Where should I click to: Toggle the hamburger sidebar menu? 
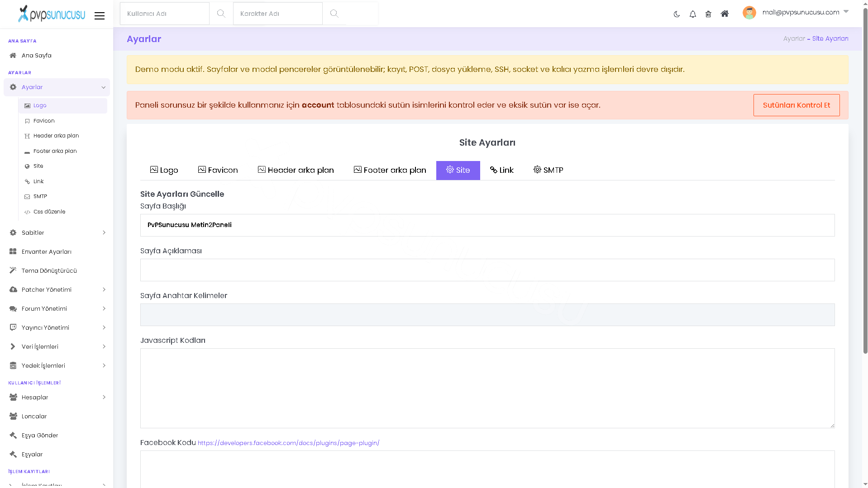click(100, 16)
